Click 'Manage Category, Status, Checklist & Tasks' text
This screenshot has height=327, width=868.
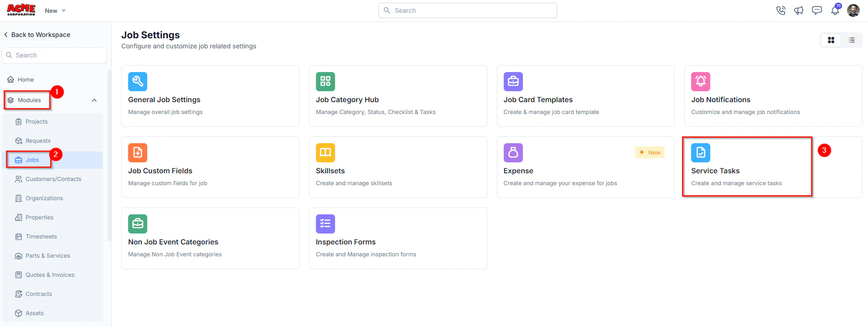point(376,112)
